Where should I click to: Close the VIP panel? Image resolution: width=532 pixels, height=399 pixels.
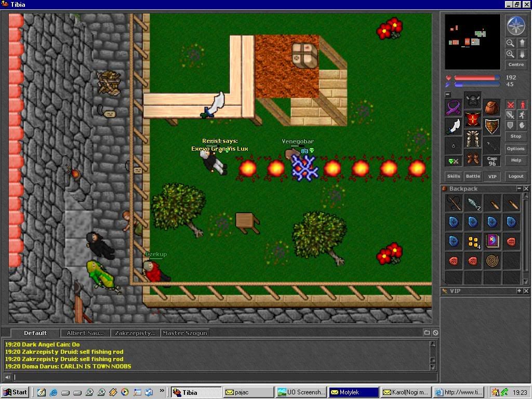526,291
